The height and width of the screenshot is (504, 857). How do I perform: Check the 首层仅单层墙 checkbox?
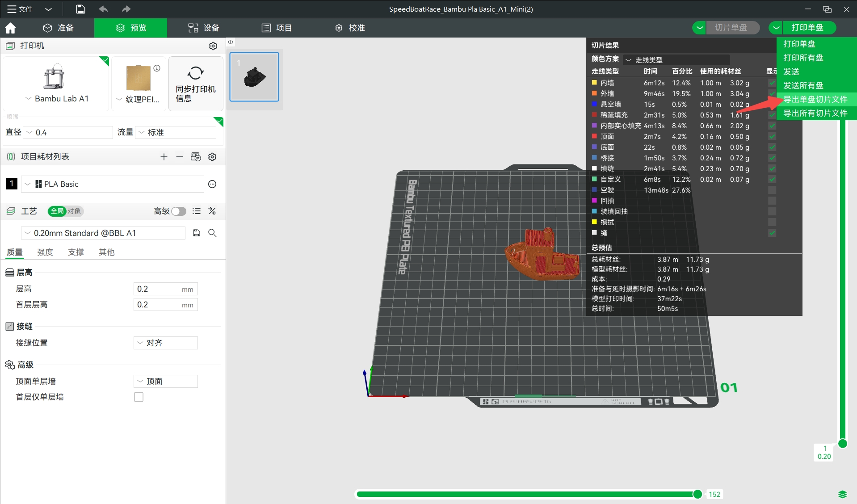(139, 397)
